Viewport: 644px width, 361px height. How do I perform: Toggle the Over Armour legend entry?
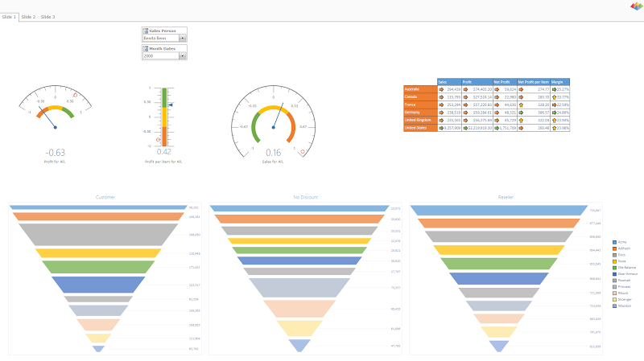point(625,274)
